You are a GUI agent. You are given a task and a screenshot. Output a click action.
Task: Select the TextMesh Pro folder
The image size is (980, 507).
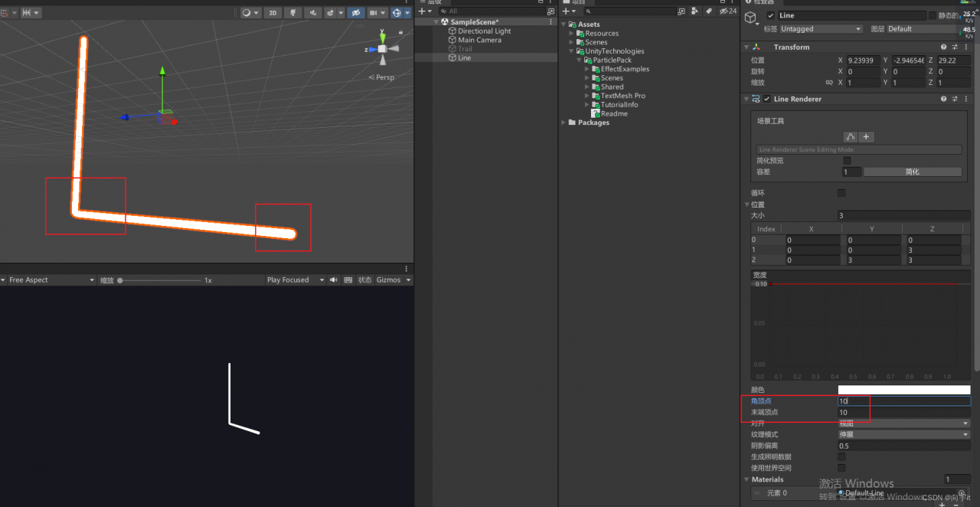(622, 96)
